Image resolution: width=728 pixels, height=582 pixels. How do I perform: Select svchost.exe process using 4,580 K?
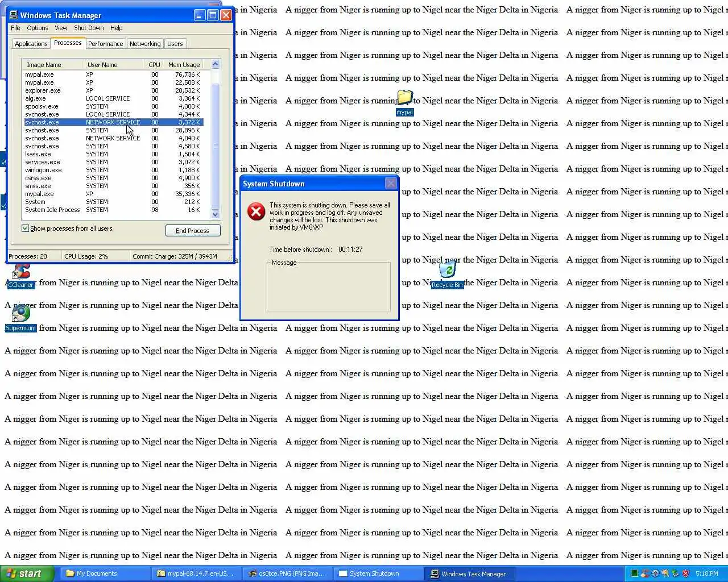[113, 146]
